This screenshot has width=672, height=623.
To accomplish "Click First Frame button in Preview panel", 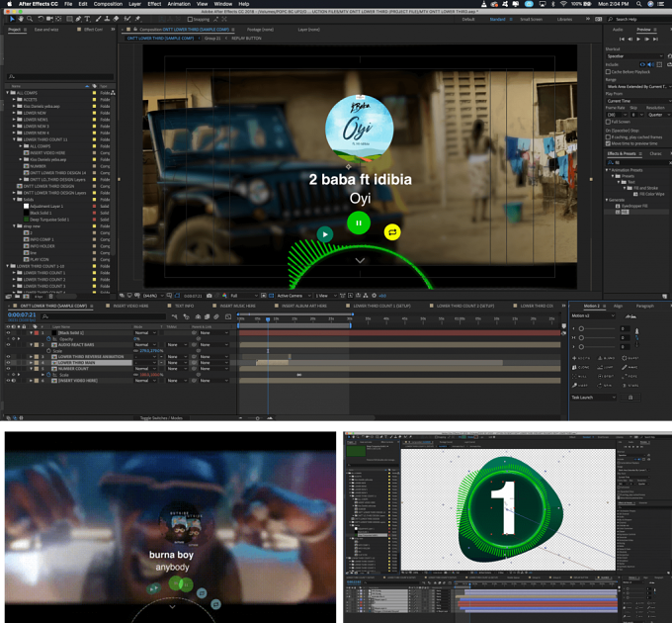I will point(622,39).
